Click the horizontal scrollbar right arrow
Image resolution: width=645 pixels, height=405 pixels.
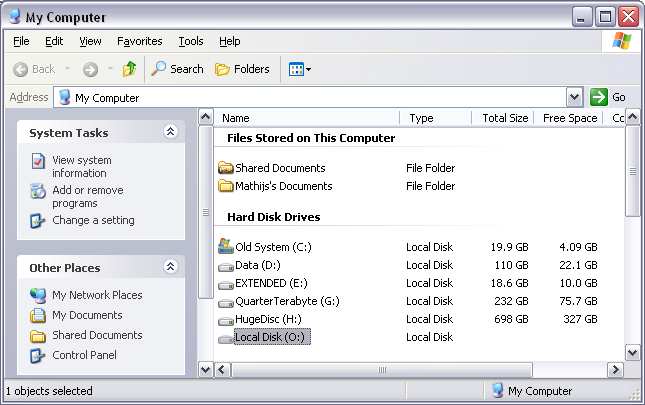[x=616, y=369]
